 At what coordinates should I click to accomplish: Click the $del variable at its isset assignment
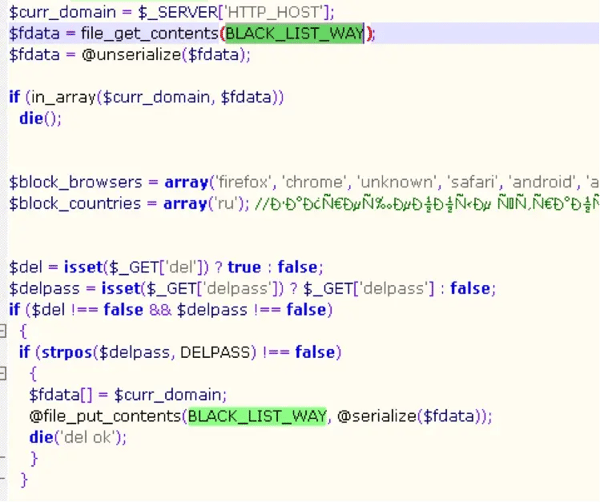coord(26,267)
